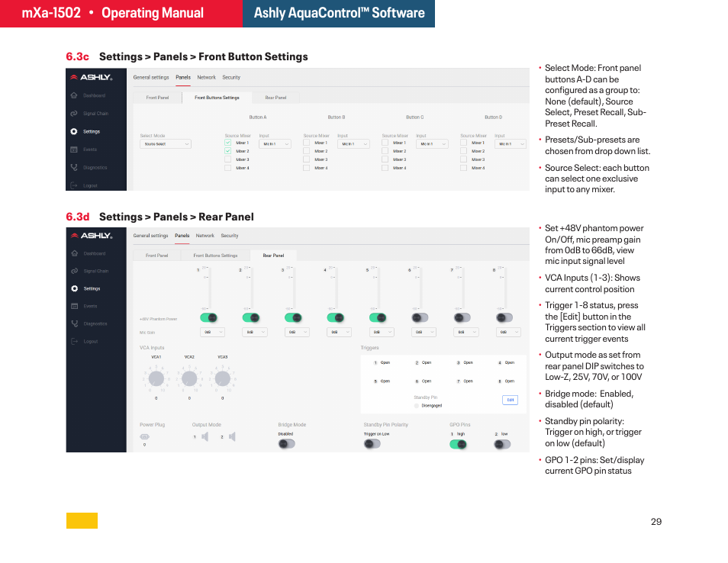728x563 pixels.
Task: Check Mixer 1 under Button A
Action: point(228,143)
